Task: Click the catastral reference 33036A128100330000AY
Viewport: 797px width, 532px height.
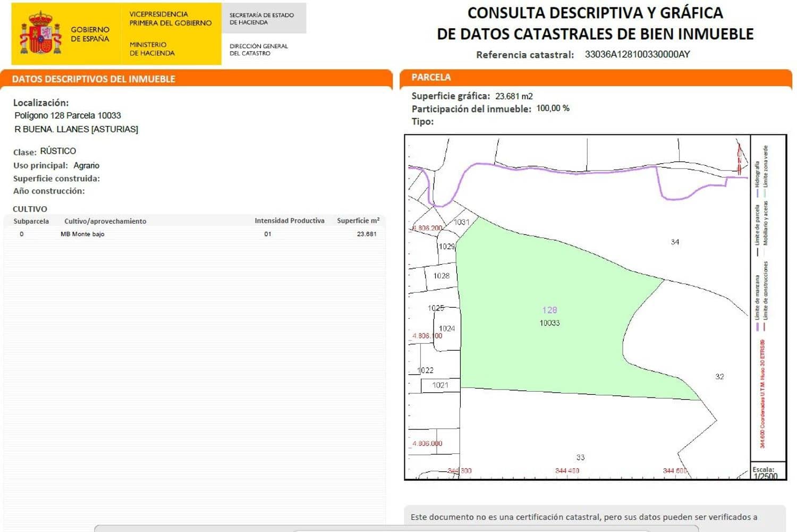Action: [637, 54]
